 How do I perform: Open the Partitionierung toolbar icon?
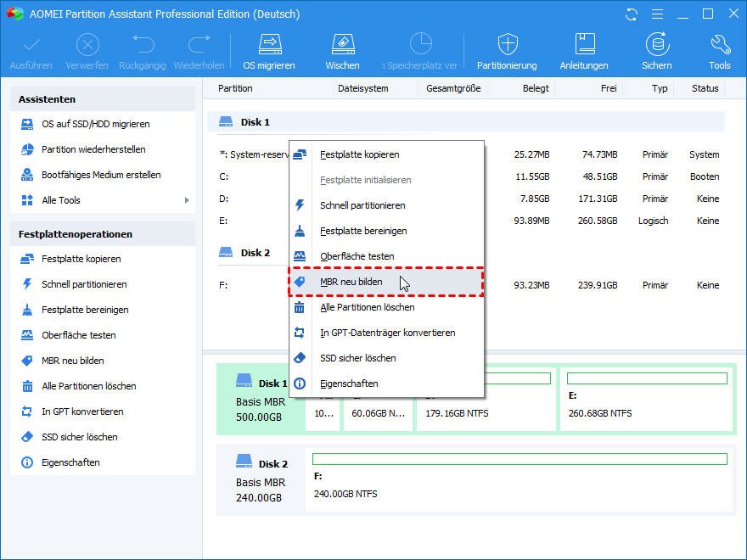point(508,45)
